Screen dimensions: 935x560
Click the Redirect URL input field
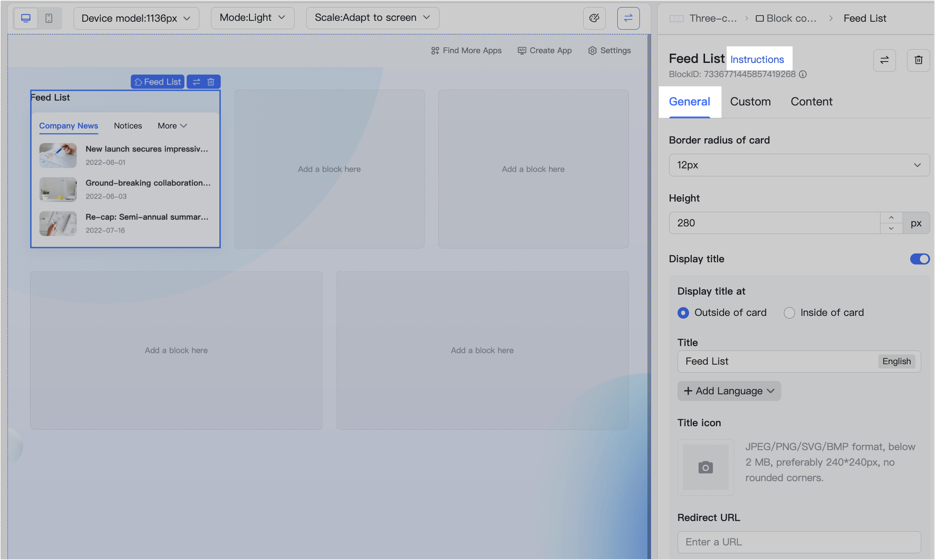point(799,542)
